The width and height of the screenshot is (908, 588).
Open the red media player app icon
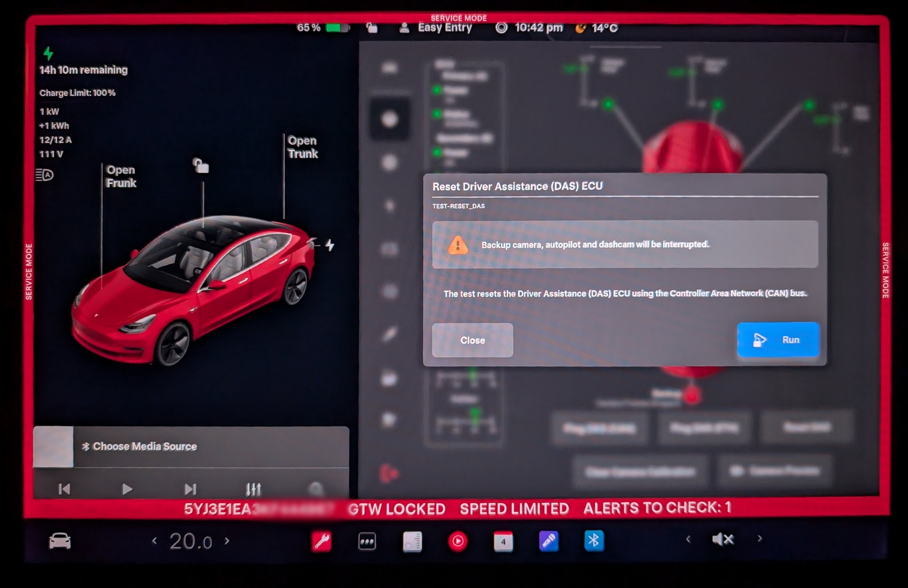pos(458,541)
